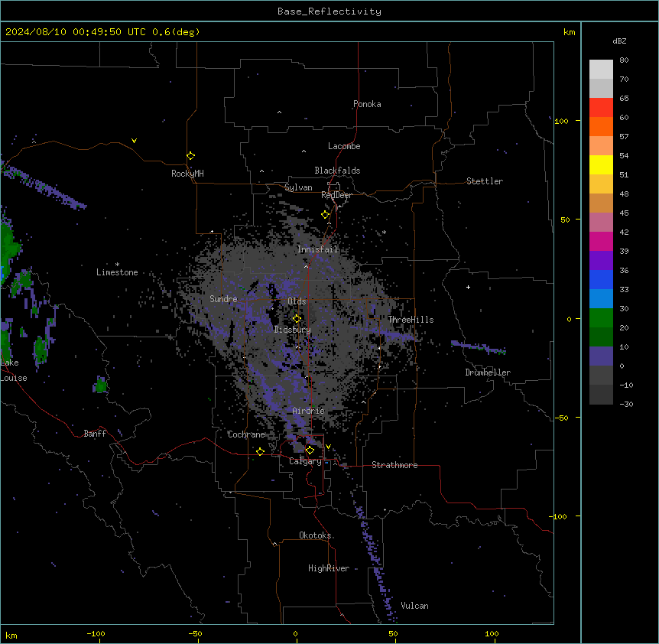Select the pink 42-45 dBZ legend swatch
This screenshot has height=644, width=659.
(x=601, y=223)
